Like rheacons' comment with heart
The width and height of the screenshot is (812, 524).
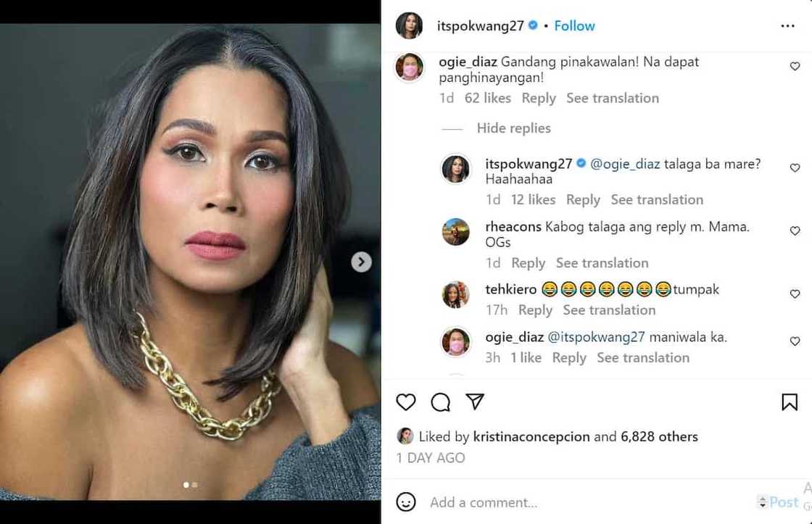pos(795,231)
